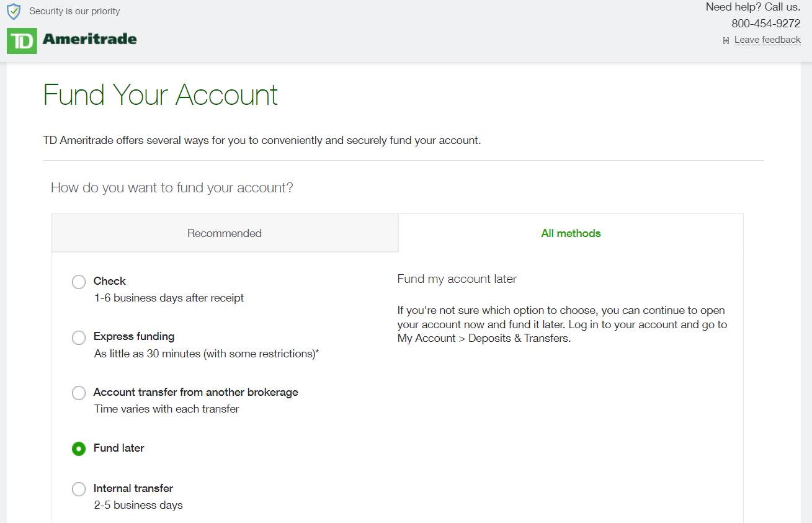The width and height of the screenshot is (812, 523).
Task: Click '1-6 business days after receipt' text
Action: [x=169, y=298]
